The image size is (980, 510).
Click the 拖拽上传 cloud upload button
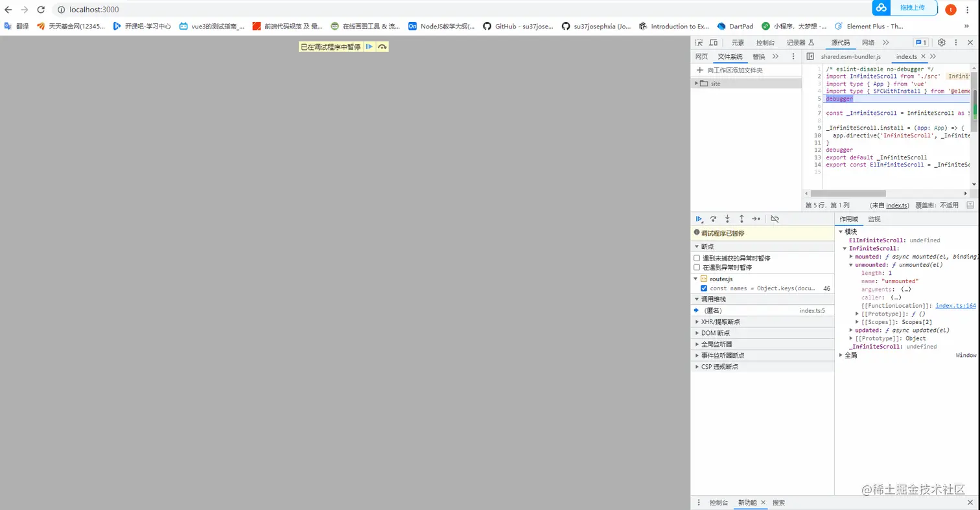point(906,8)
